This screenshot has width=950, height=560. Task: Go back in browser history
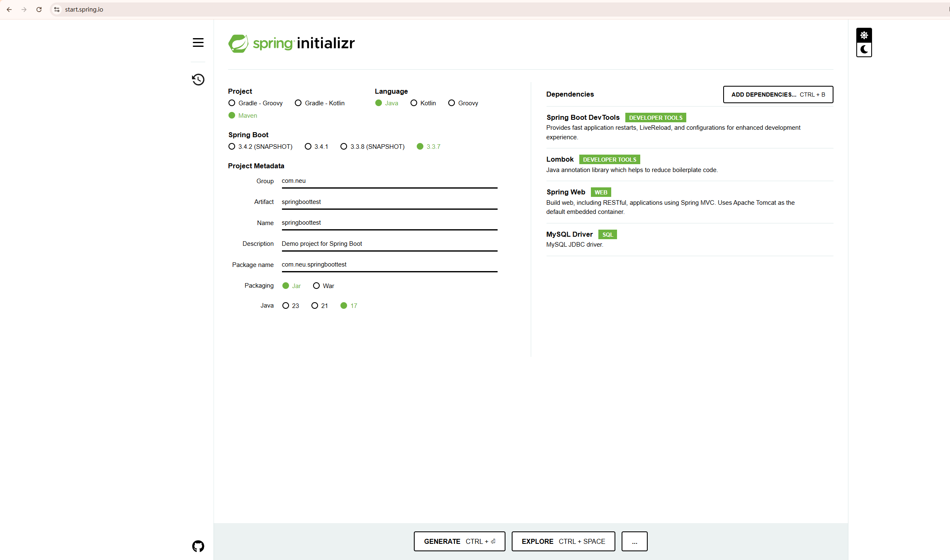click(9, 10)
